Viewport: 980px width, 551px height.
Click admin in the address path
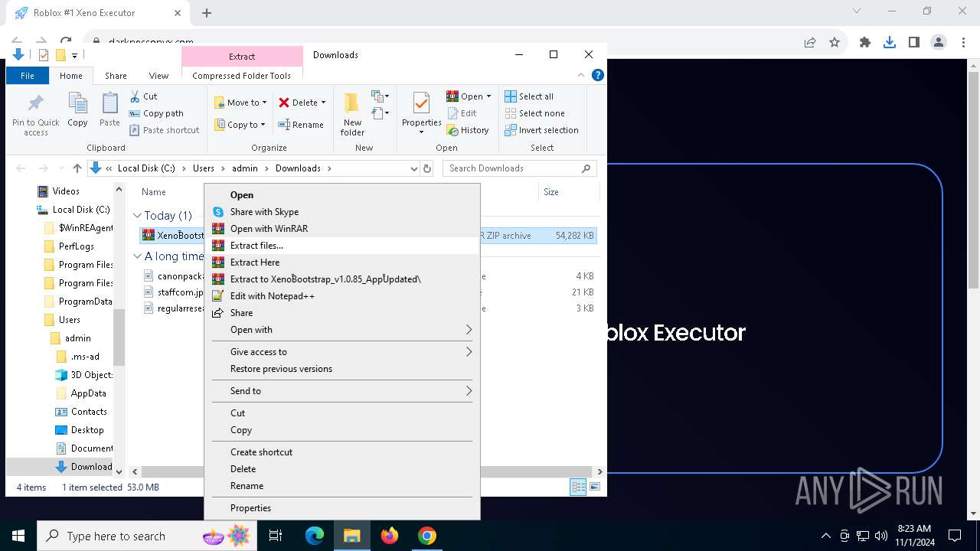[x=245, y=168]
